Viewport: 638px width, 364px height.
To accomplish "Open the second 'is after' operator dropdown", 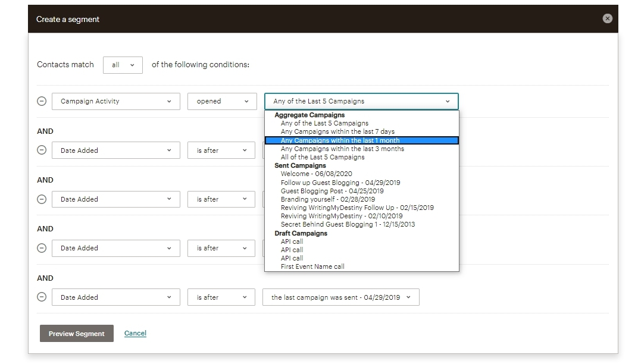I will (x=221, y=199).
